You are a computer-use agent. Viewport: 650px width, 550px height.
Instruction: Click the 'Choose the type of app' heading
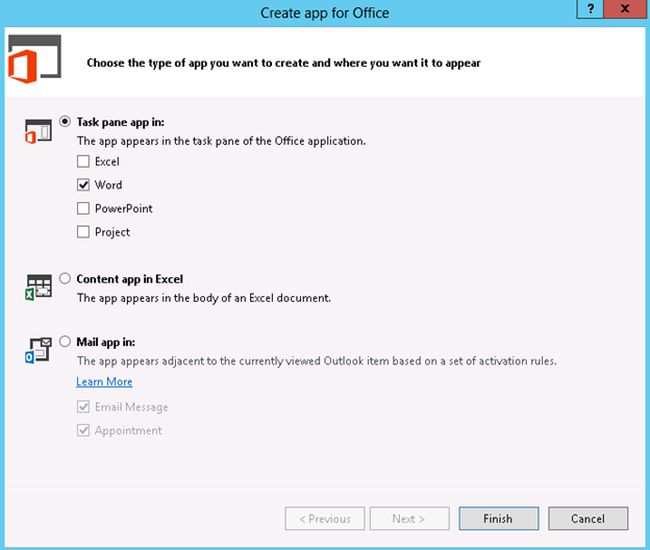pyautogui.click(x=284, y=63)
